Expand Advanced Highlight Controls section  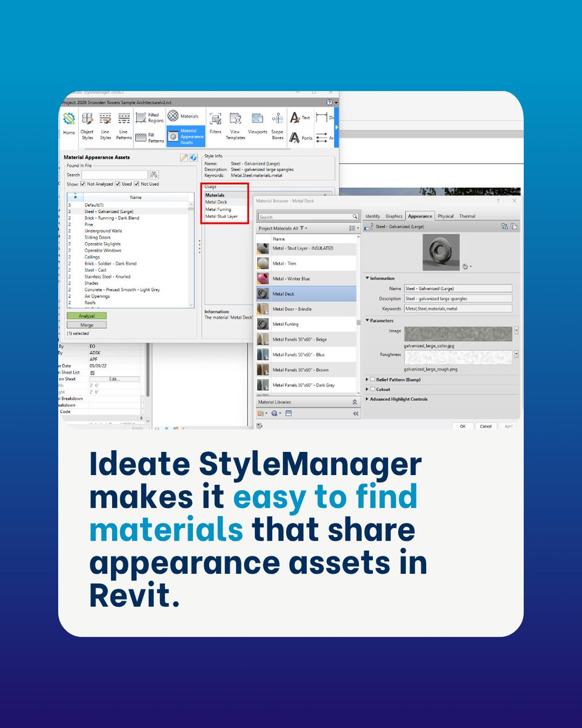[x=367, y=399]
